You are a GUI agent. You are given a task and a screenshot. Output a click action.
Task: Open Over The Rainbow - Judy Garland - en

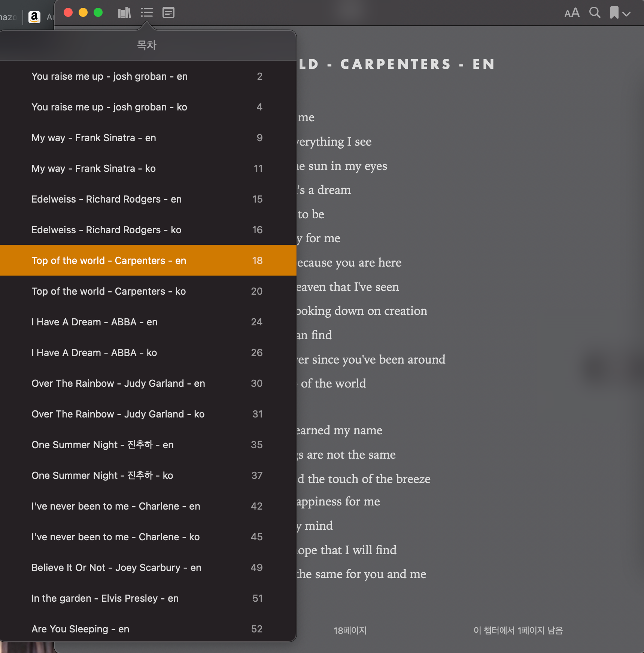[x=148, y=383]
